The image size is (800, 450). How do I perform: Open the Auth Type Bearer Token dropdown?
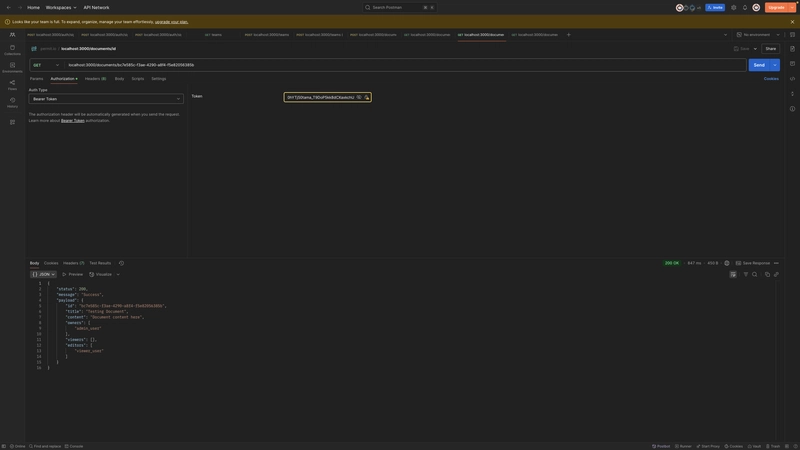click(106, 99)
